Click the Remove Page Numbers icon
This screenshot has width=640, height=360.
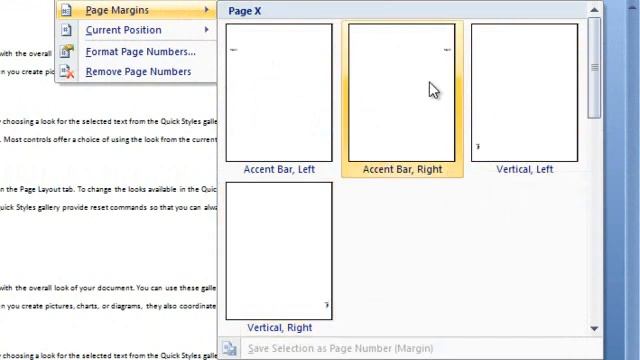(67, 72)
